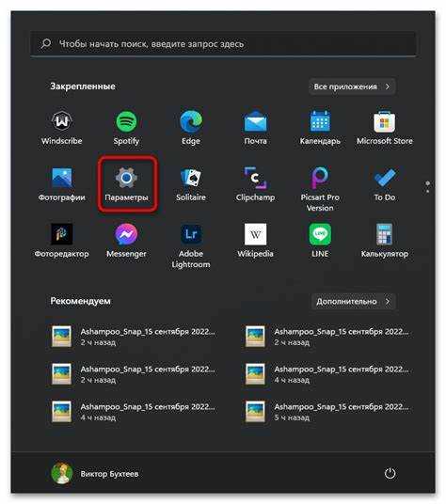Launch Spotify from pinned apps

click(x=126, y=128)
